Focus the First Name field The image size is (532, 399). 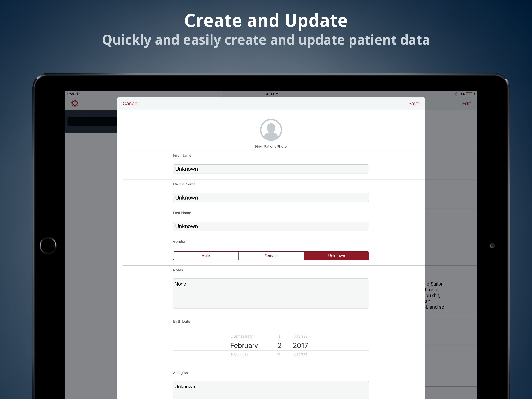pyautogui.click(x=271, y=169)
